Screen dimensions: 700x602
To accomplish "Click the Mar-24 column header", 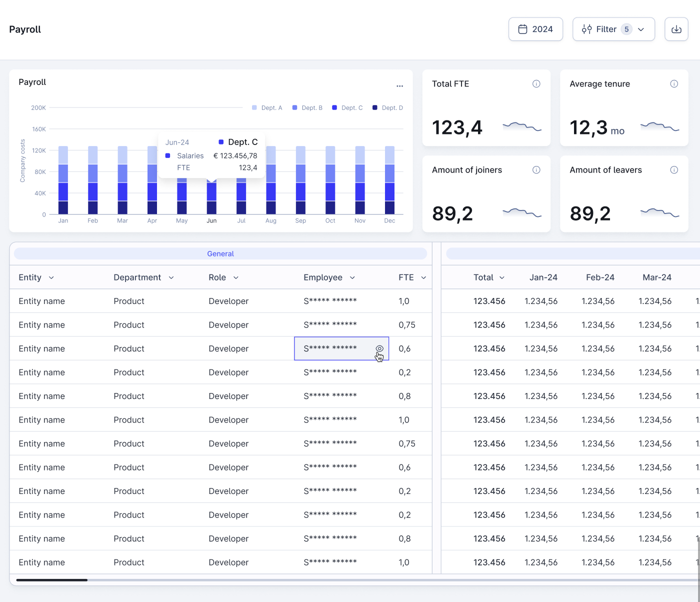I will pos(657,277).
